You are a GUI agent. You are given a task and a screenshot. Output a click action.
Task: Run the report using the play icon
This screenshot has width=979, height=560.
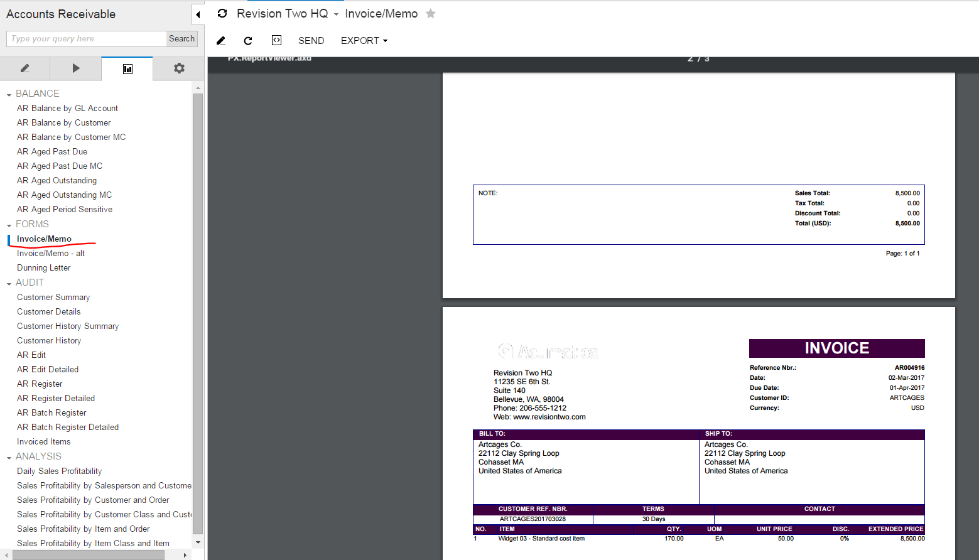[x=75, y=68]
